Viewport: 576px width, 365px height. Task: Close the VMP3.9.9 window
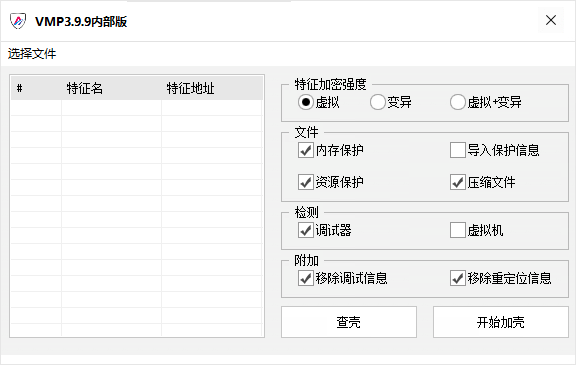(551, 20)
